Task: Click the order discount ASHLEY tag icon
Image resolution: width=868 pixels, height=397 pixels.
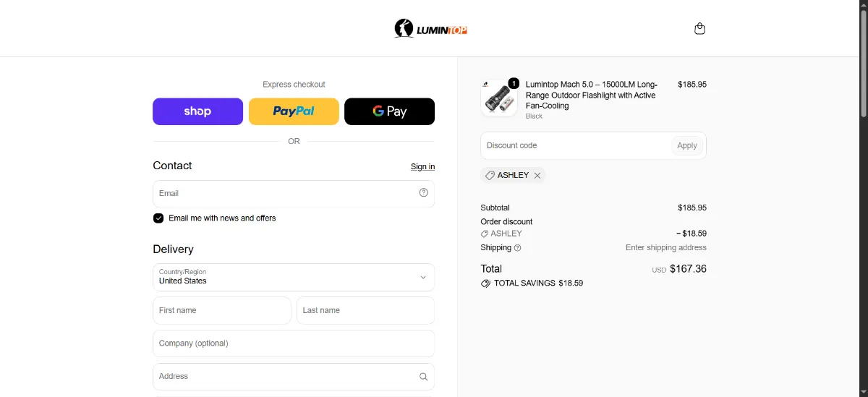Action: click(x=485, y=234)
